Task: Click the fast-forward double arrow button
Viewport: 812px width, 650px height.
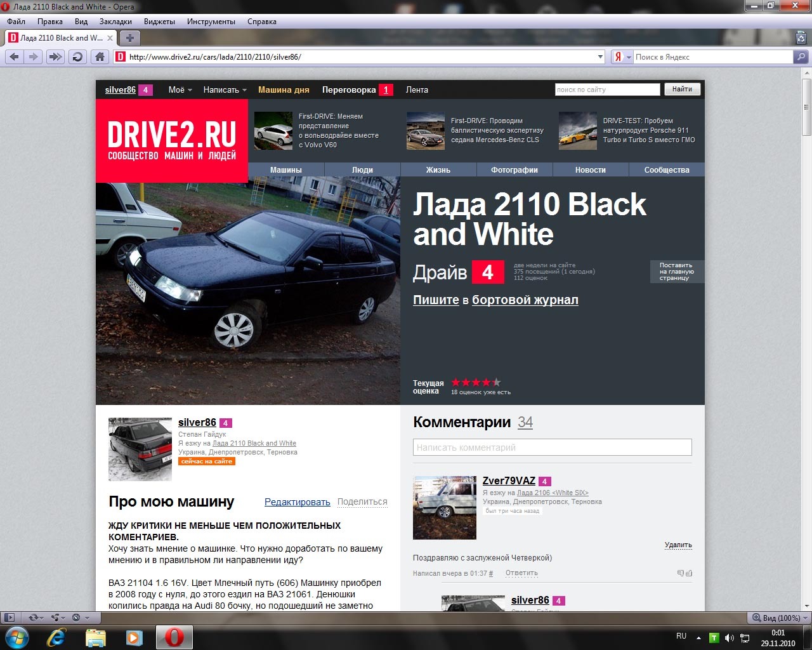Action: [x=55, y=56]
